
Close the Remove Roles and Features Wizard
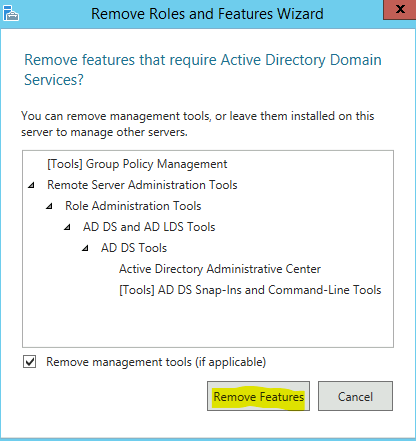click(x=400, y=10)
